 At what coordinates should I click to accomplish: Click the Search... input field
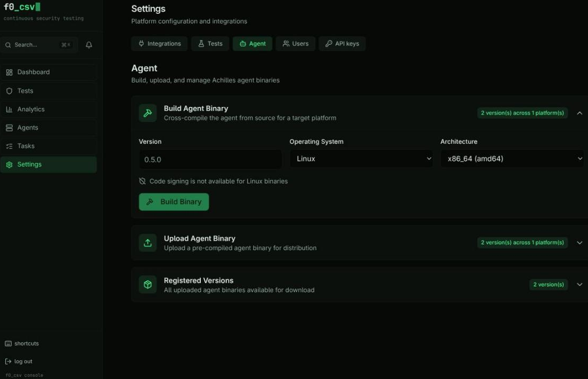[39, 45]
